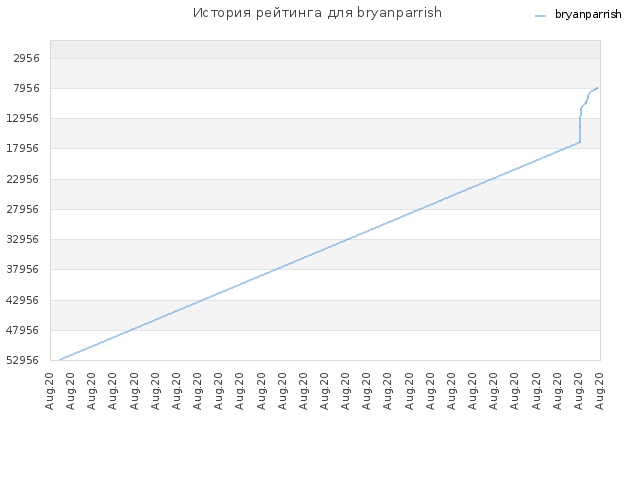
Task: Click y-axis label 17956
Action: (x=23, y=148)
